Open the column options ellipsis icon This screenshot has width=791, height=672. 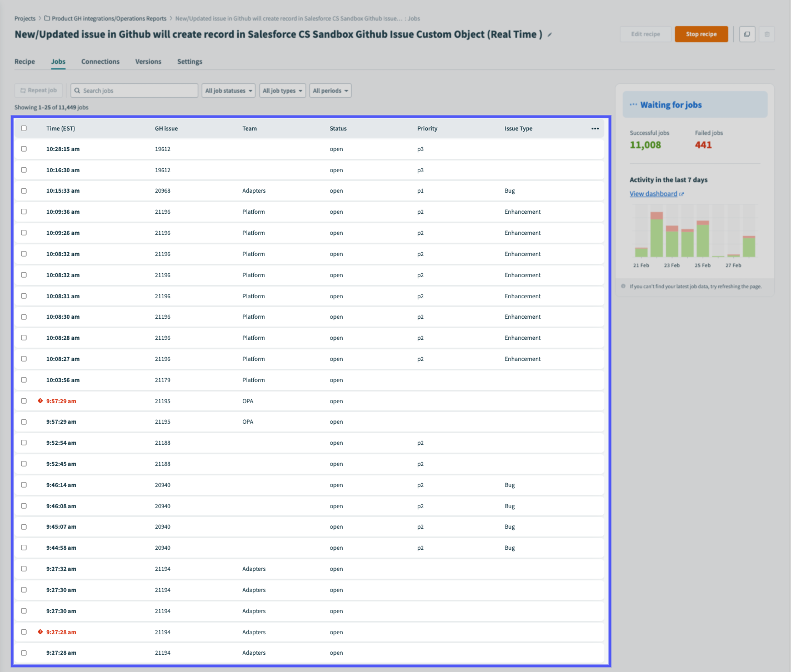[595, 128]
